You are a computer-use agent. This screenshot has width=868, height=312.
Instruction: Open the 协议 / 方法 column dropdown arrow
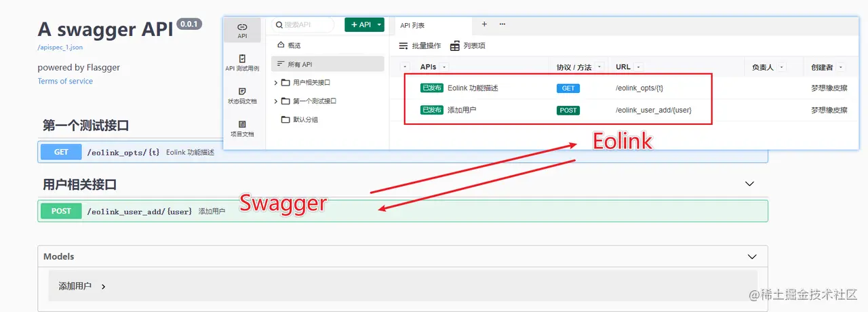[x=599, y=67]
